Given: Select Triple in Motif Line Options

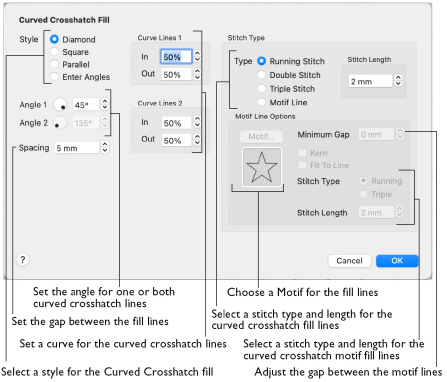Looking at the screenshot, I should 363,194.
